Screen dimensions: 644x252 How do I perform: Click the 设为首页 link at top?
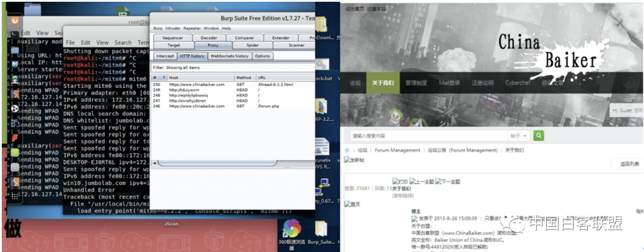point(354,8)
